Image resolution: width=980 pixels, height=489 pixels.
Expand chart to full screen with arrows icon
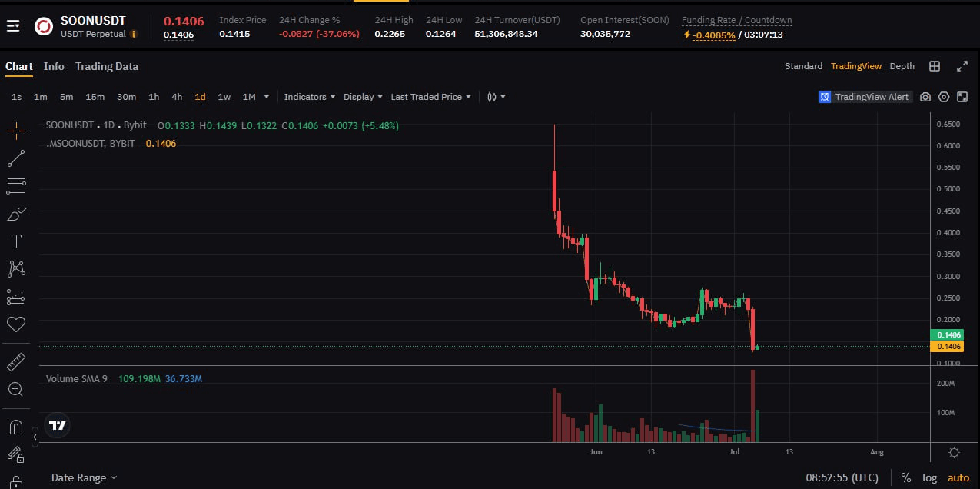click(x=962, y=66)
